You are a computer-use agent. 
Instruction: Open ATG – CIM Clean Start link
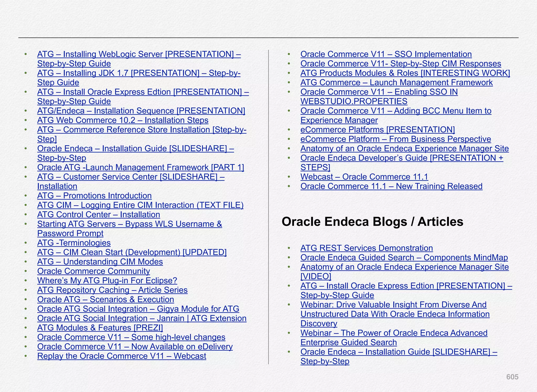(132, 252)
